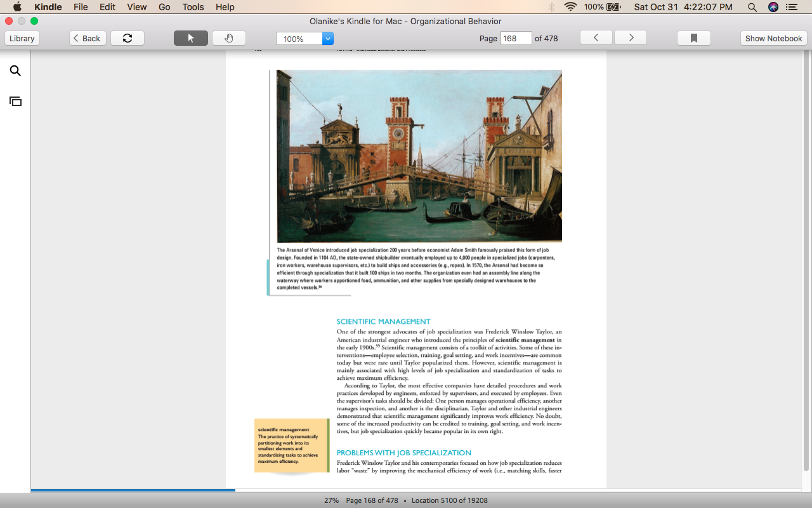Click bold term scientific management in paragraph
This screenshot has height=508, width=812.
(525, 340)
